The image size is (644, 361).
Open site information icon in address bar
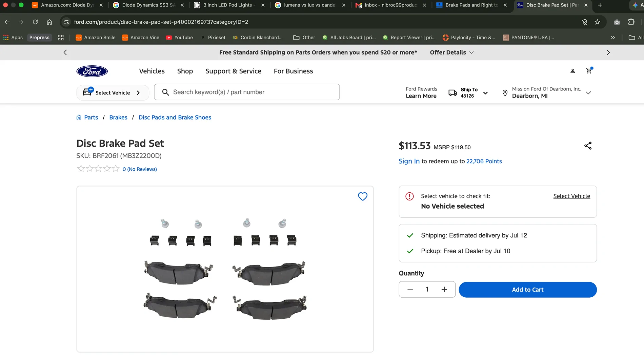(x=66, y=22)
